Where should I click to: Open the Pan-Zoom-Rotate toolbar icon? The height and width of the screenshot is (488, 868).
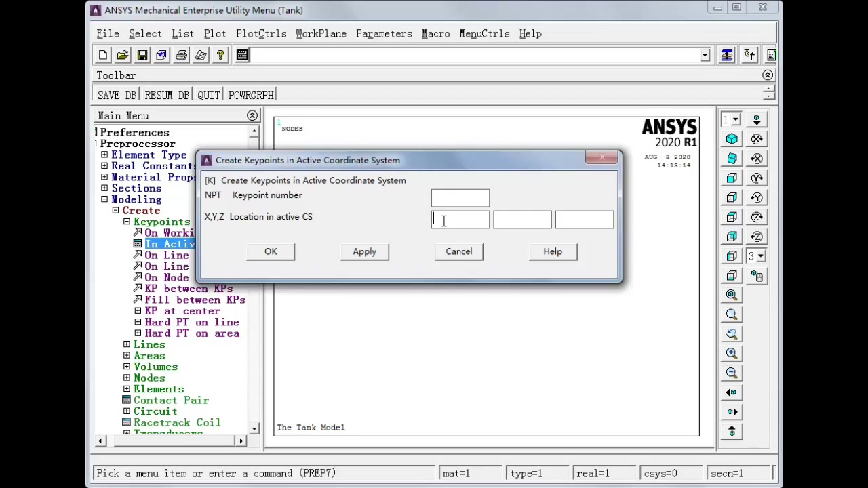click(161, 55)
